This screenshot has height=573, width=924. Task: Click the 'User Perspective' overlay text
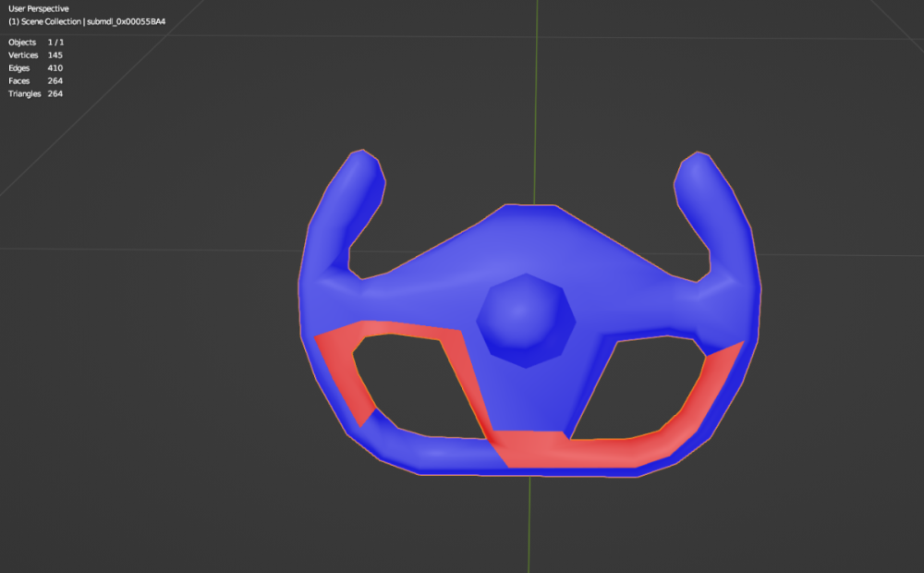pos(38,9)
